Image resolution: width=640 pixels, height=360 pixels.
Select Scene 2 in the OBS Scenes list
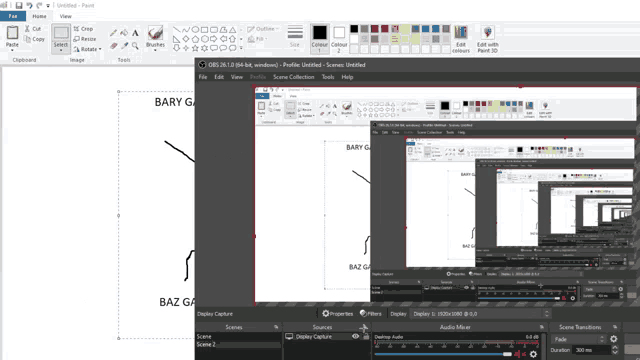238,344
